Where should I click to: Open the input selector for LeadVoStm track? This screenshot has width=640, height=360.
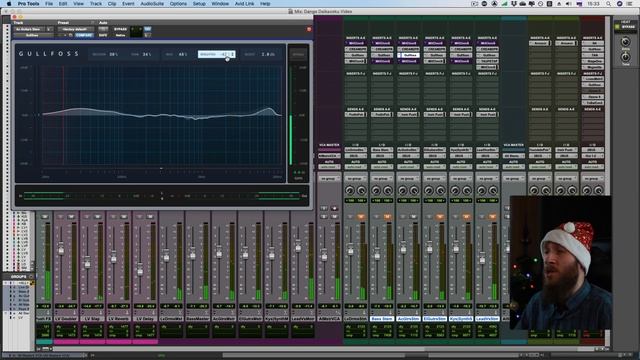pos(487,150)
